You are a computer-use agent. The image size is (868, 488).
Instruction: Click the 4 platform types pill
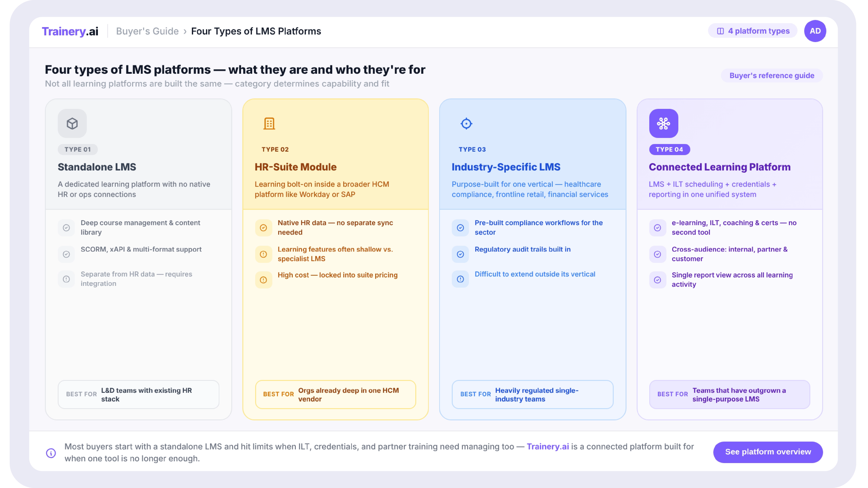[x=753, y=31]
